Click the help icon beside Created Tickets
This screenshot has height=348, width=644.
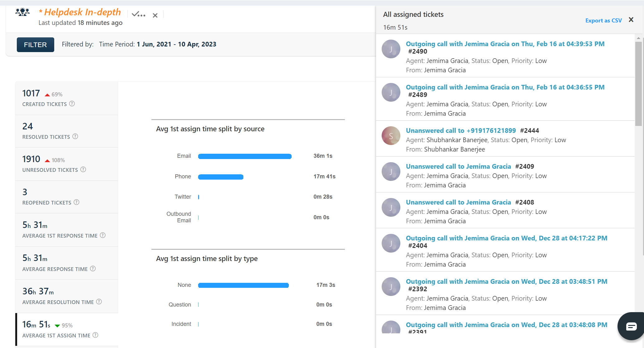point(72,104)
